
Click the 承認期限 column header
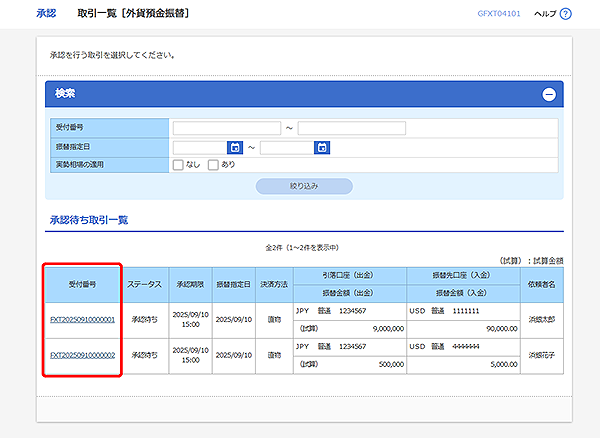coord(190,285)
